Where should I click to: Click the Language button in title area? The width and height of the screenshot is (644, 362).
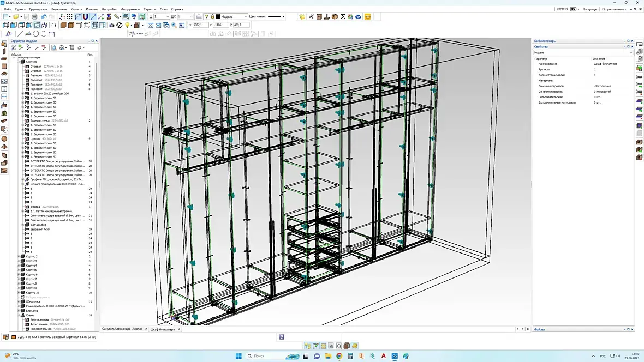tap(590, 9)
